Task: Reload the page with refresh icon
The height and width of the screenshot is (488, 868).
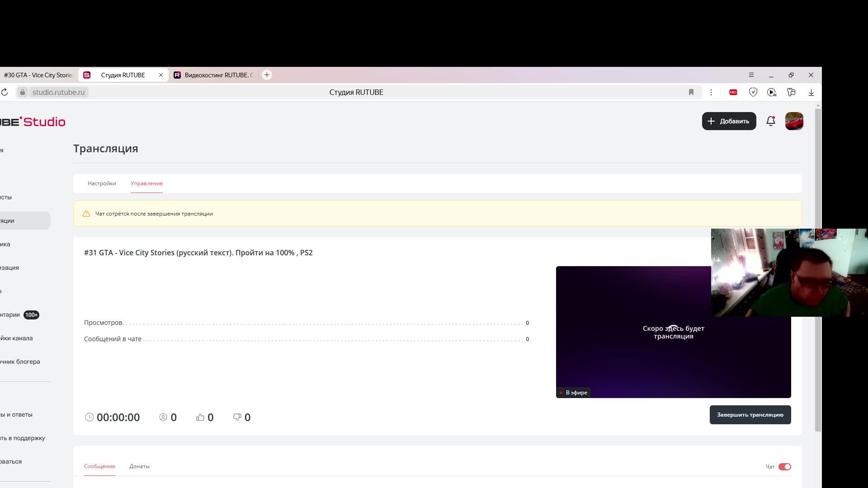Action: (x=5, y=92)
